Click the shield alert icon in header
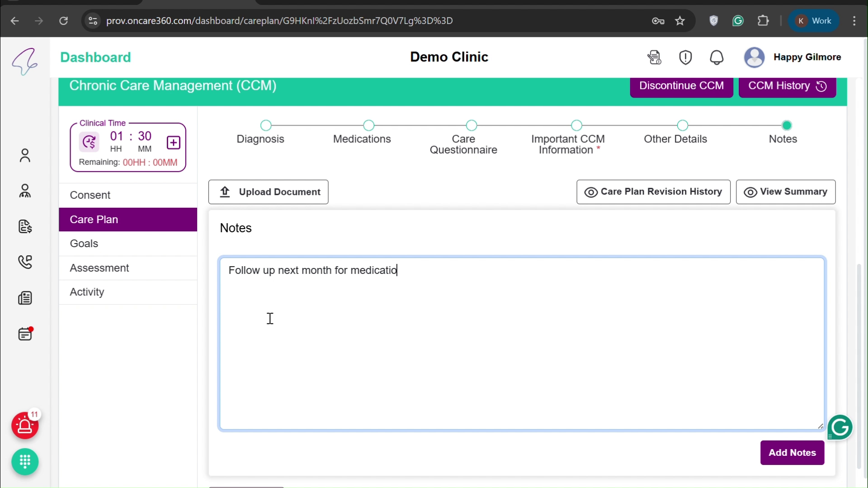 click(685, 57)
